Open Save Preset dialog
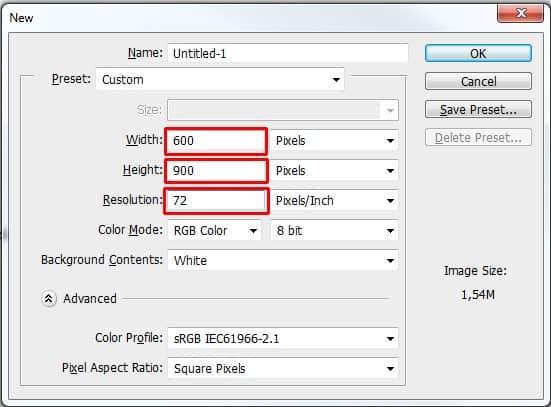Image resolution: width=551 pixels, height=407 pixels. point(478,110)
